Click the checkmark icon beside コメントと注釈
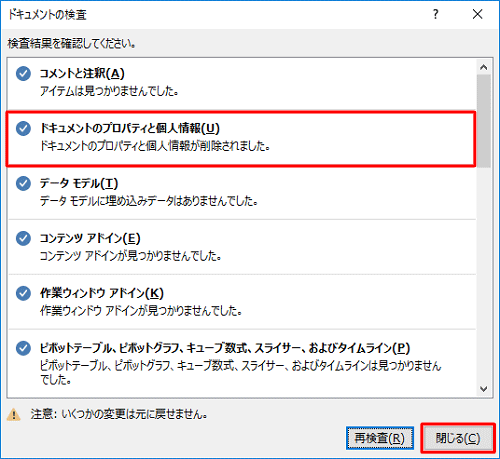This screenshot has width=500, height=459. pos(23,74)
